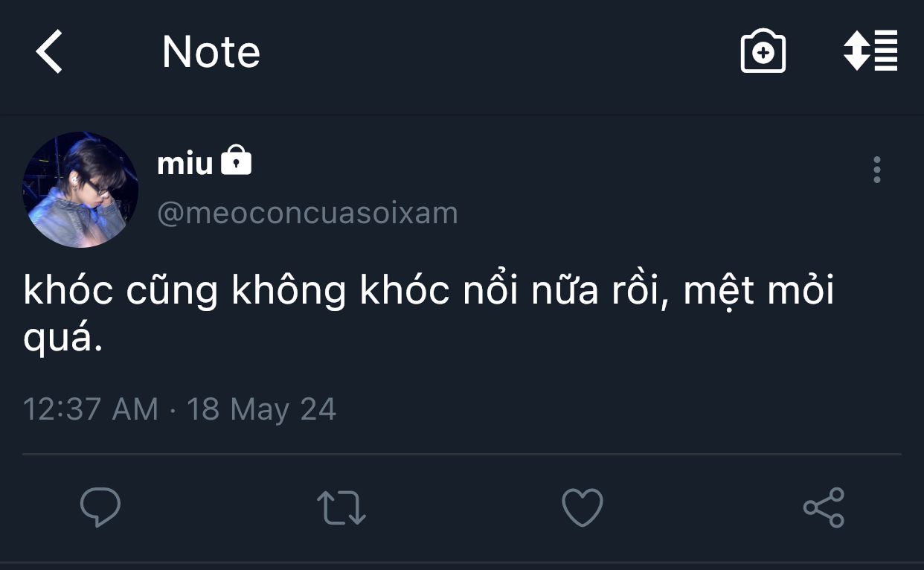Open the sort order icon in header

point(870,51)
